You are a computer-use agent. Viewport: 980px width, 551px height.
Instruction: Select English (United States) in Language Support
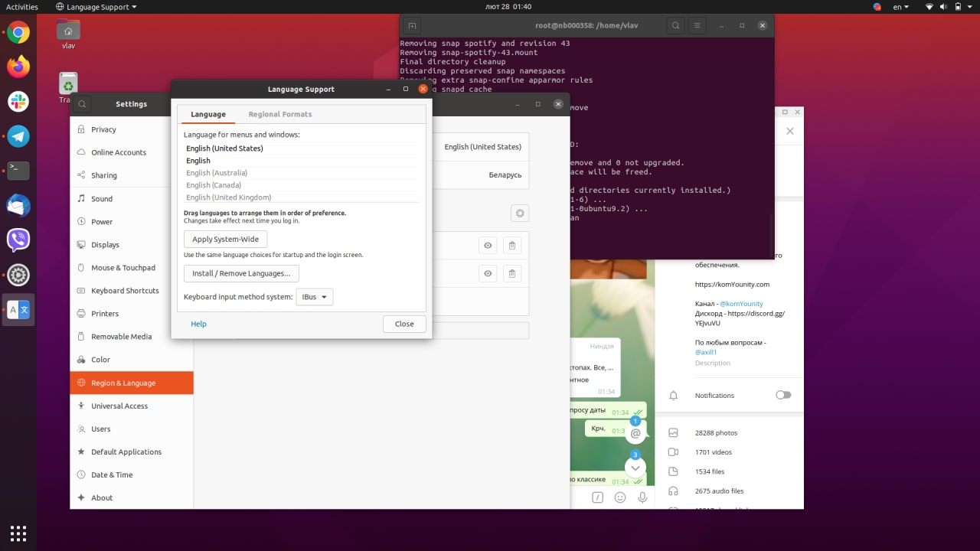click(302, 148)
